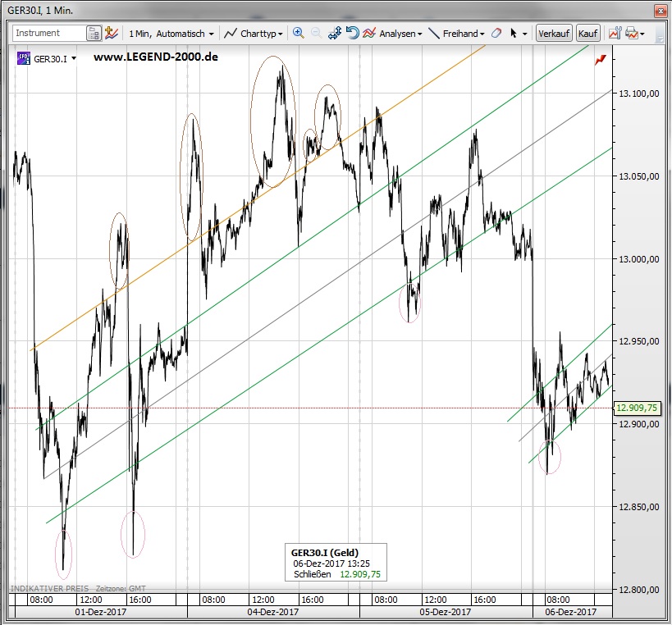Click the 12.800,00 price axis label
The height and width of the screenshot is (625, 672).
(638, 590)
